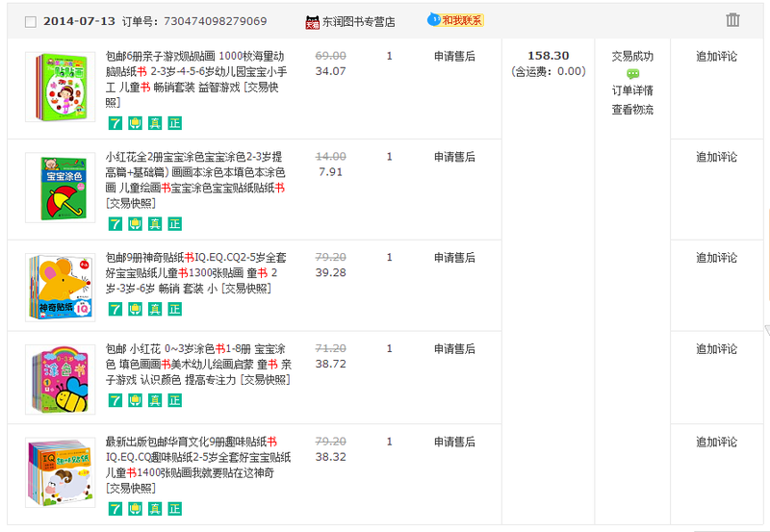Click the trash icon to delete order
The image size is (770, 532).
point(732,20)
